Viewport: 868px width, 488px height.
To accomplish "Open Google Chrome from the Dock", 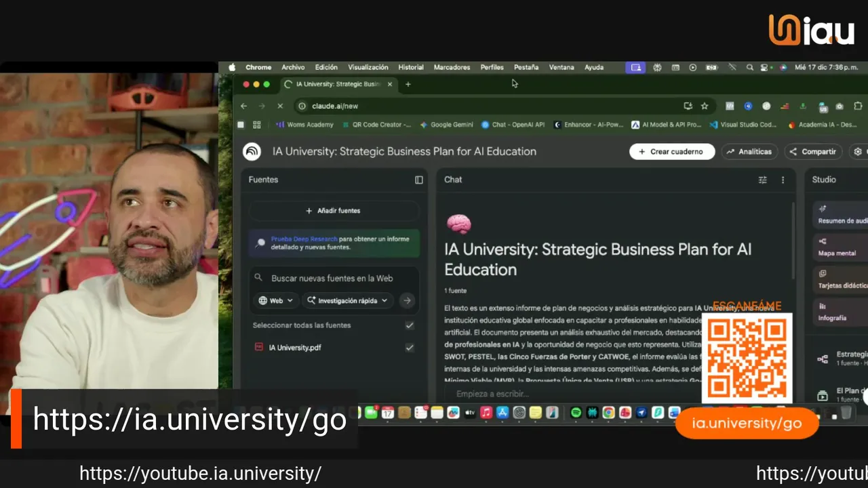I will [x=609, y=412].
